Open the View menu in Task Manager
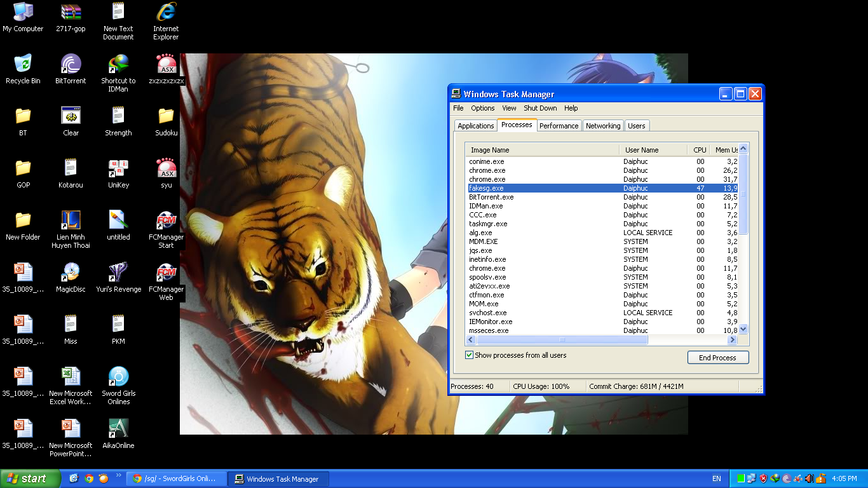Screen dimensions: 868x488 pos(509,108)
